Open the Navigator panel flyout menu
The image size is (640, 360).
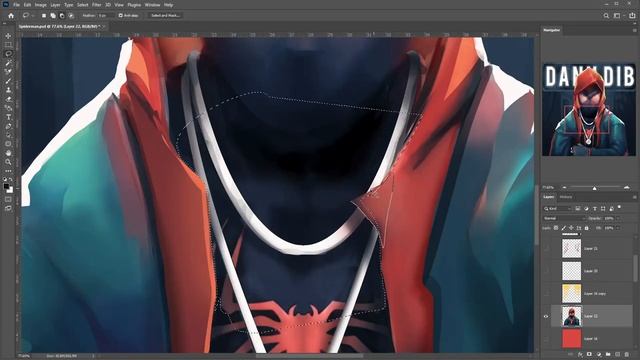[x=634, y=30]
